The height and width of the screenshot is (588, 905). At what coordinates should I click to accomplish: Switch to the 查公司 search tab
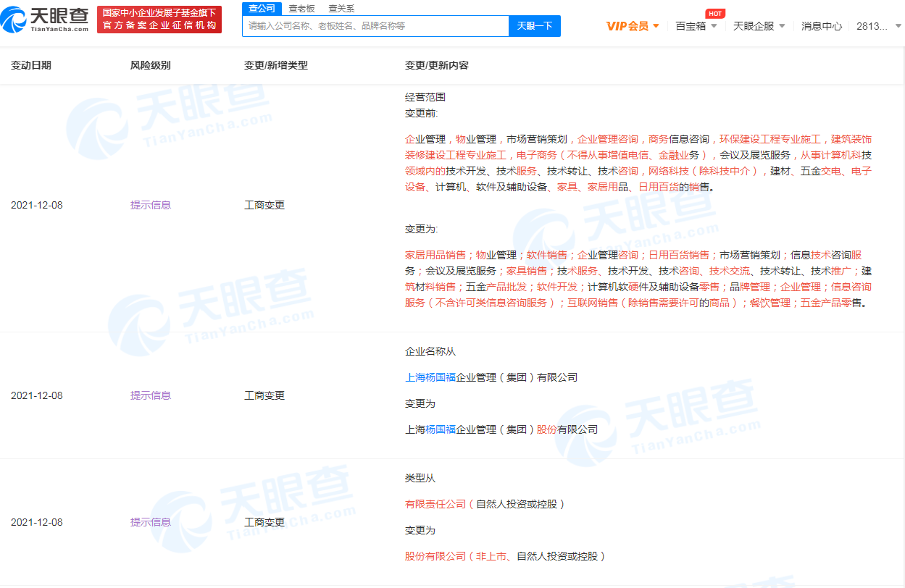coord(262,9)
